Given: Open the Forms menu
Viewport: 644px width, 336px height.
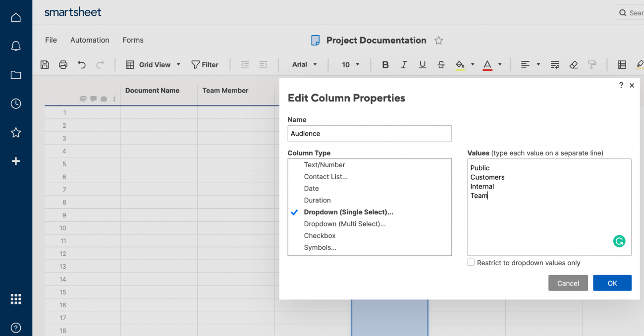Looking at the screenshot, I should (x=132, y=40).
